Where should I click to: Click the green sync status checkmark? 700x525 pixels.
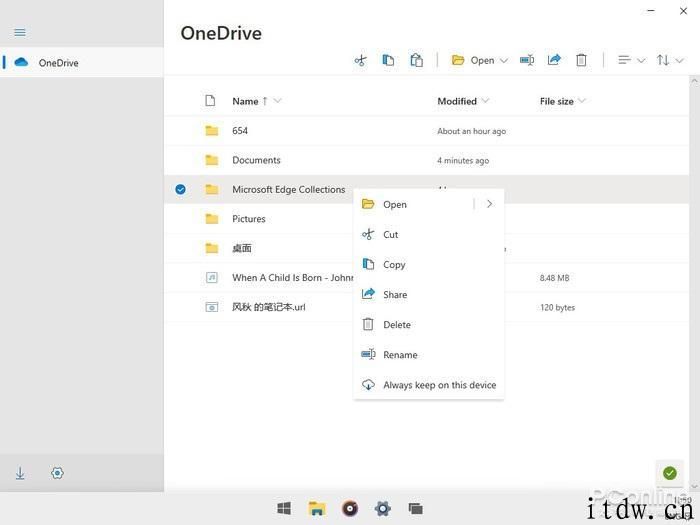pos(669,473)
